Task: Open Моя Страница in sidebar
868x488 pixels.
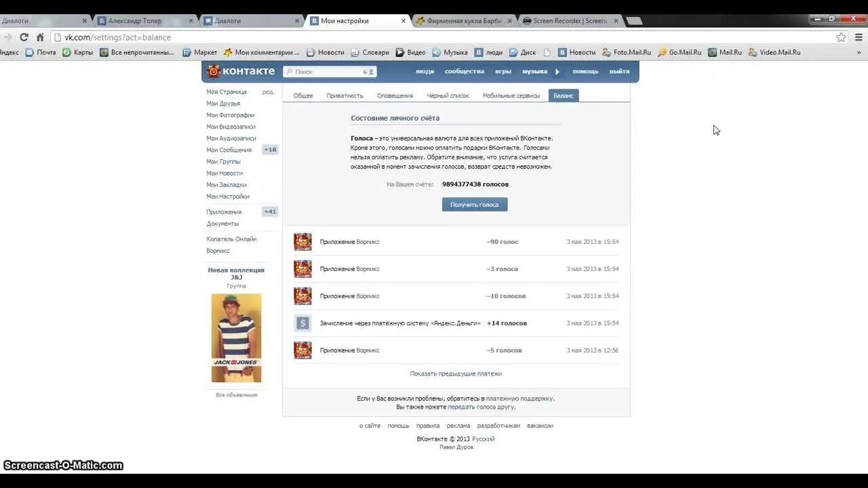Action: point(226,92)
